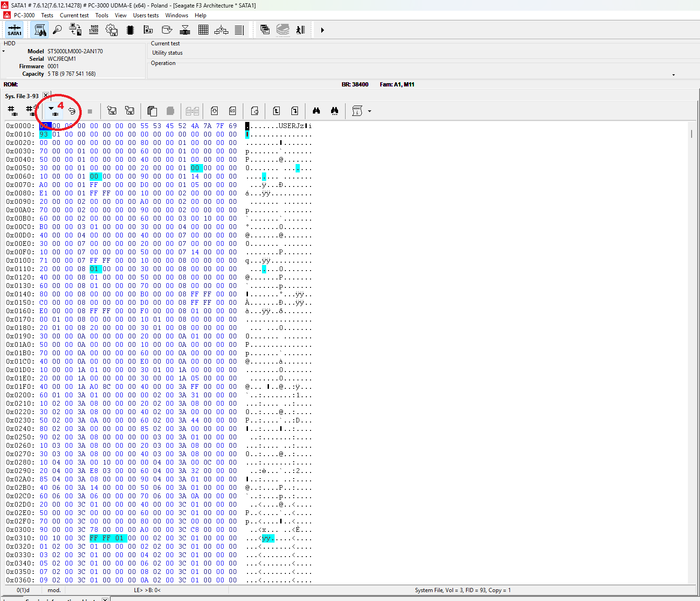
Task: Expand the script icon dropdown arrow
Action: click(369, 111)
